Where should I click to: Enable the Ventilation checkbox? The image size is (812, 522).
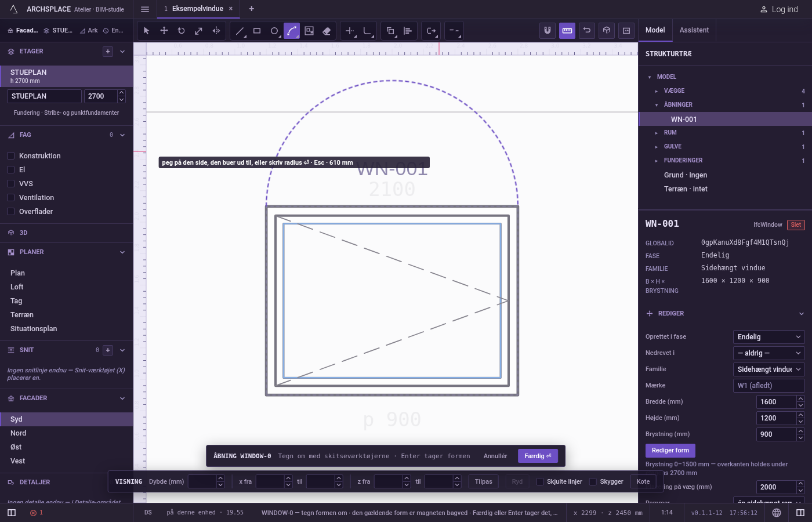tap(10, 198)
